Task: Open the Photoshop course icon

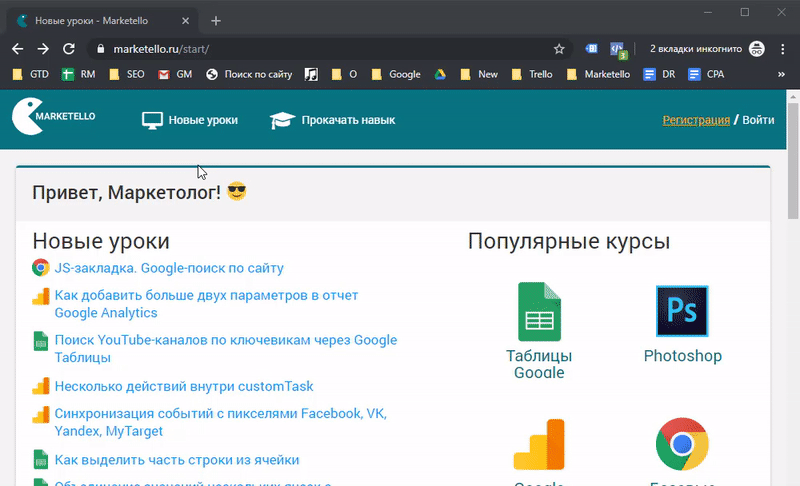Action: click(682, 312)
